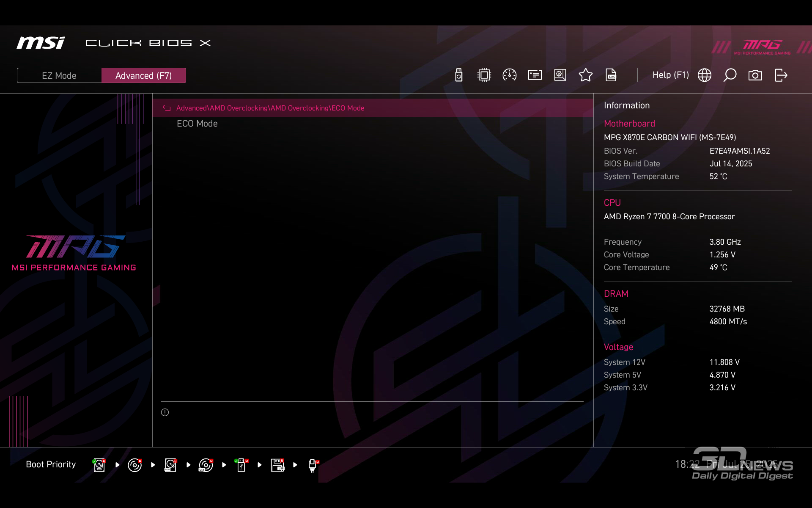Open the profile card icon
The height and width of the screenshot is (508, 812).
[535, 75]
